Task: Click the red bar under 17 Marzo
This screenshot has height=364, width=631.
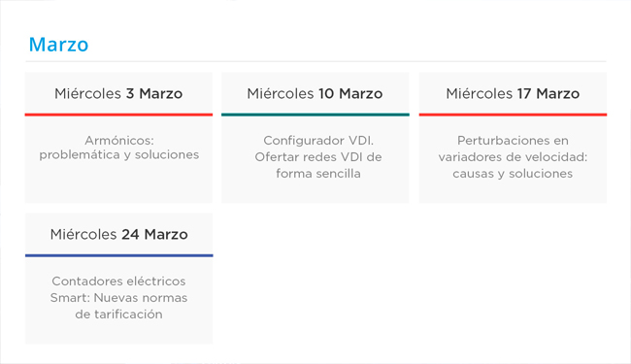Action: pyautogui.click(x=513, y=115)
